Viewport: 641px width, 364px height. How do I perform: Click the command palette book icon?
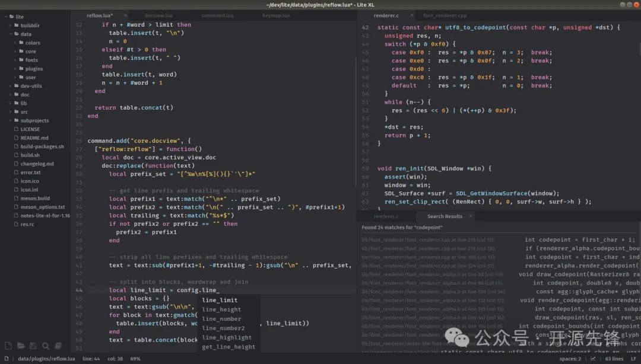[58, 346]
